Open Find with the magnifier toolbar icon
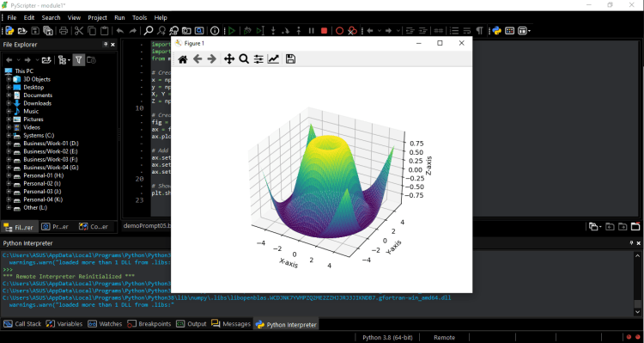 coord(149,30)
